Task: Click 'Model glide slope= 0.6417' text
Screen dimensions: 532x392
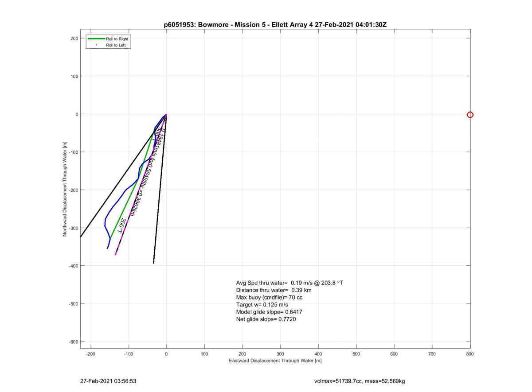Action: tap(269, 312)
